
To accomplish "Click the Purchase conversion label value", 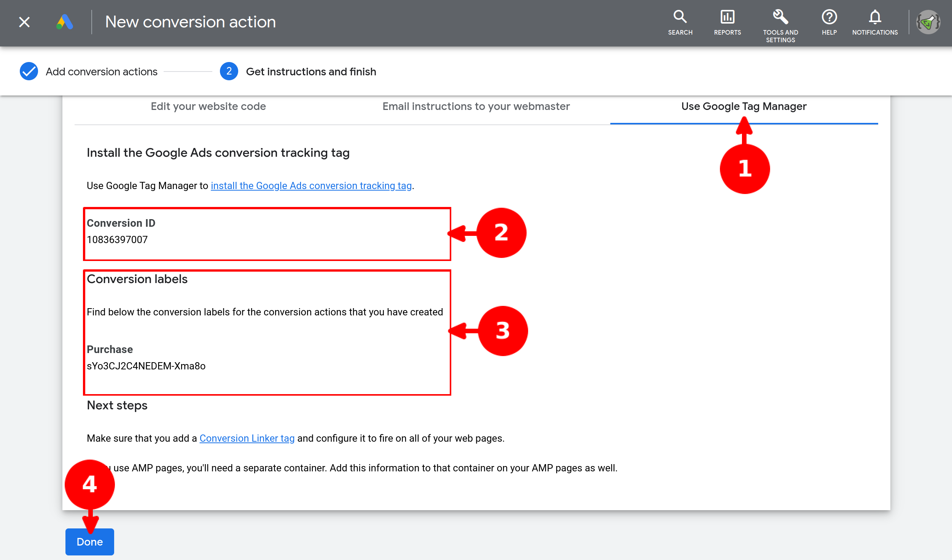I will 146,366.
